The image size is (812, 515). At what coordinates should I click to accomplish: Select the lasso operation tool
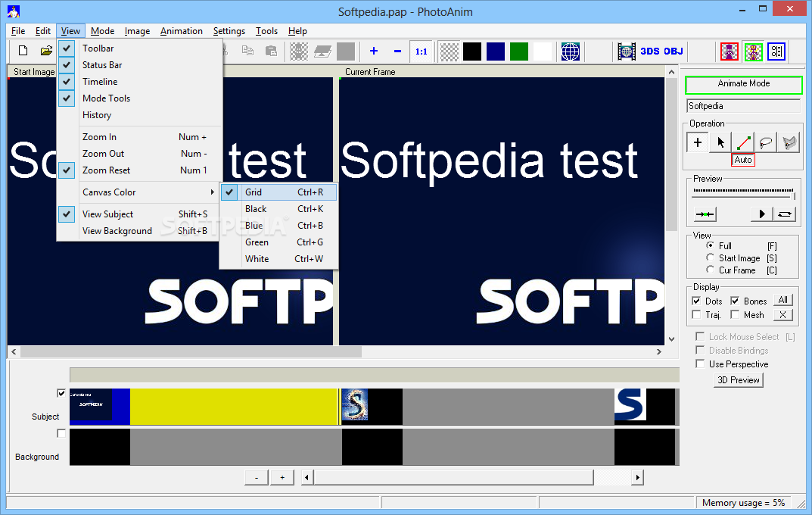tap(767, 142)
